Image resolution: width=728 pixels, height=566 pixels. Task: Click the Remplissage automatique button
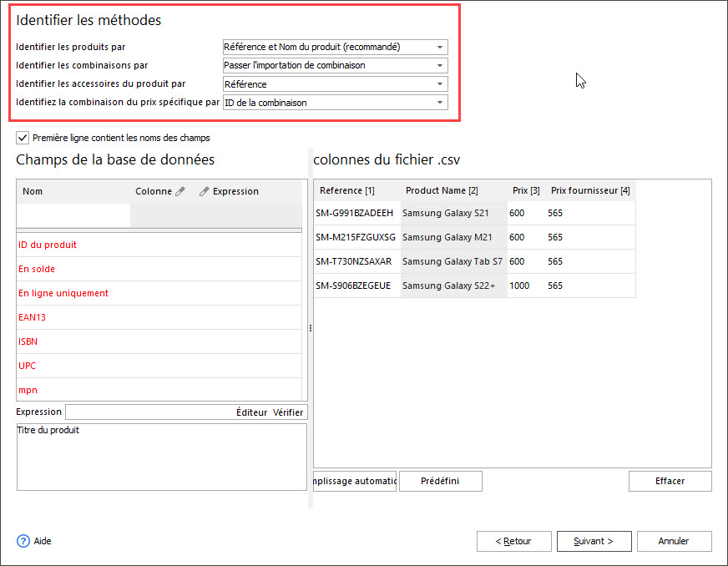click(355, 481)
